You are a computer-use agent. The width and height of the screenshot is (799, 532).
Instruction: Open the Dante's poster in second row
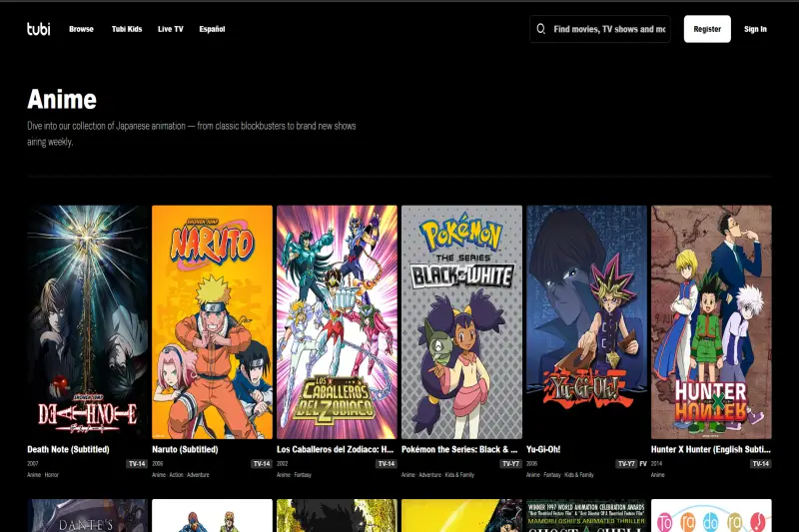(x=87, y=515)
